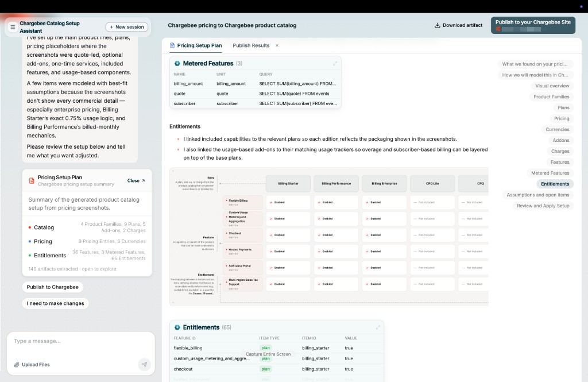The image size is (588, 382).
Task: Navigate to Currencies section
Action: coord(557,129)
